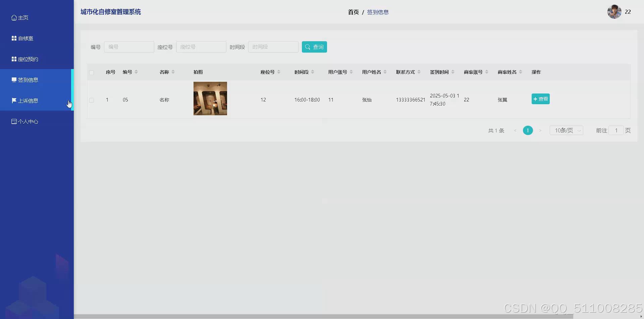
Task: Toggle sorting on the 签到时间 column
Action: 453,72
